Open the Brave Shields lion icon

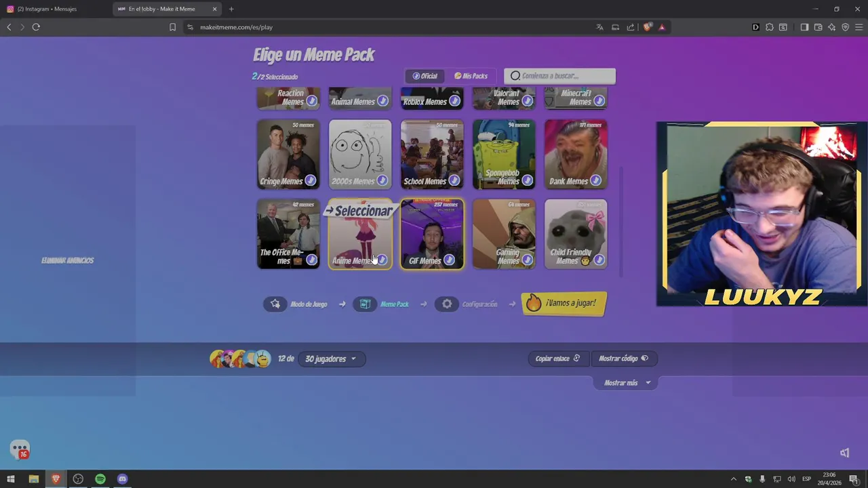click(x=648, y=27)
